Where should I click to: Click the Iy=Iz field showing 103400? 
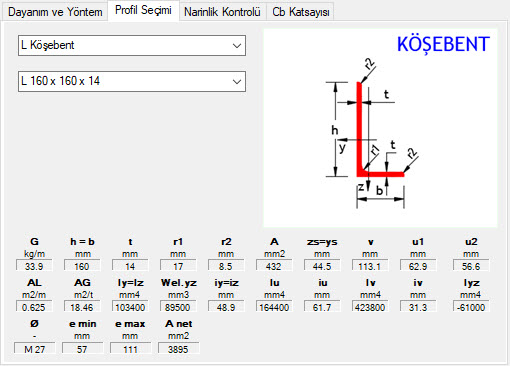tap(130, 307)
